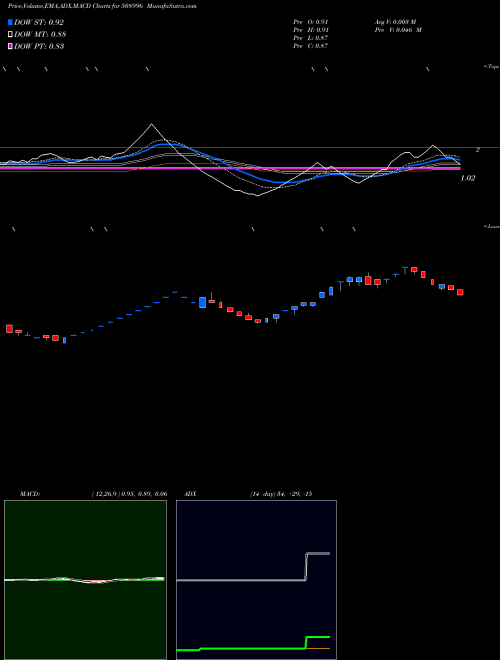
Task: Click the white DOW MT legend swatch
Action: [x=10, y=34]
